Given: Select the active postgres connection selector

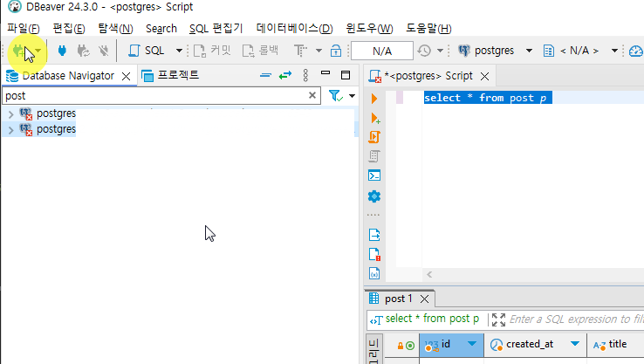Looking at the screenshot, I should tap(495, 51).
